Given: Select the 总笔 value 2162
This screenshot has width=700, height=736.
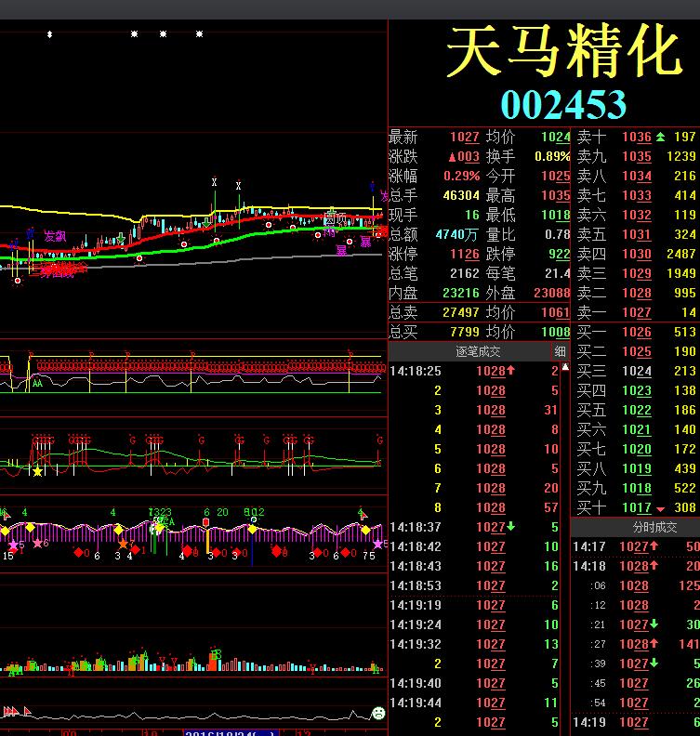Looking at the screenshot, I should pyautogui.click(x=464, y=273).
